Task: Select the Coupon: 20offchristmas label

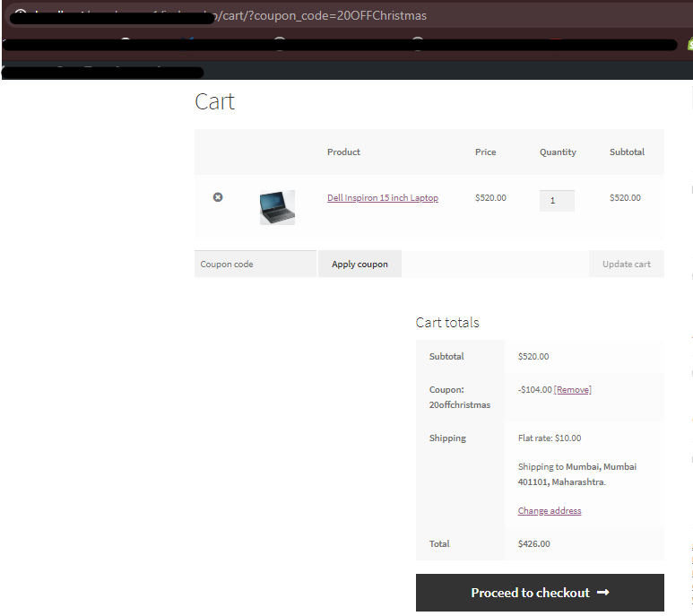Action: (x=460, y=397)
